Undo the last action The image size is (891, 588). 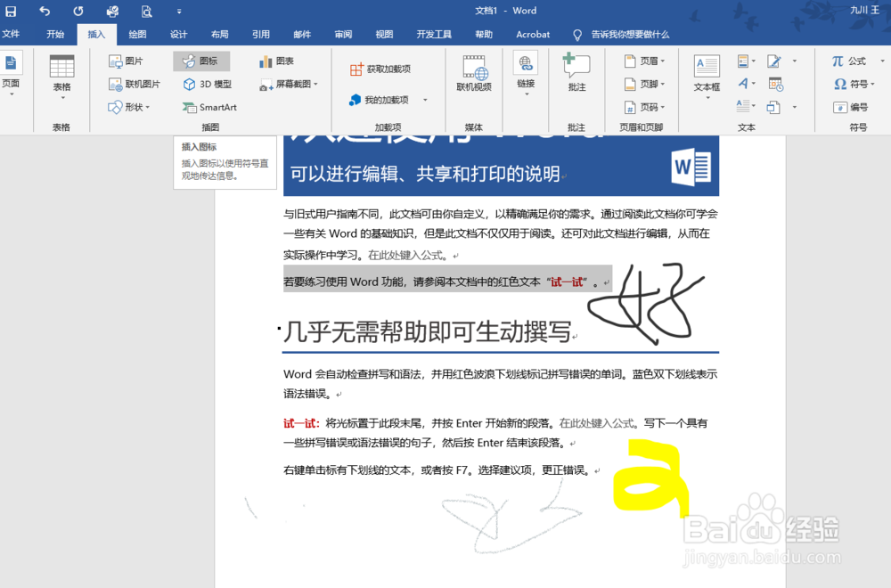coord(45,11)
